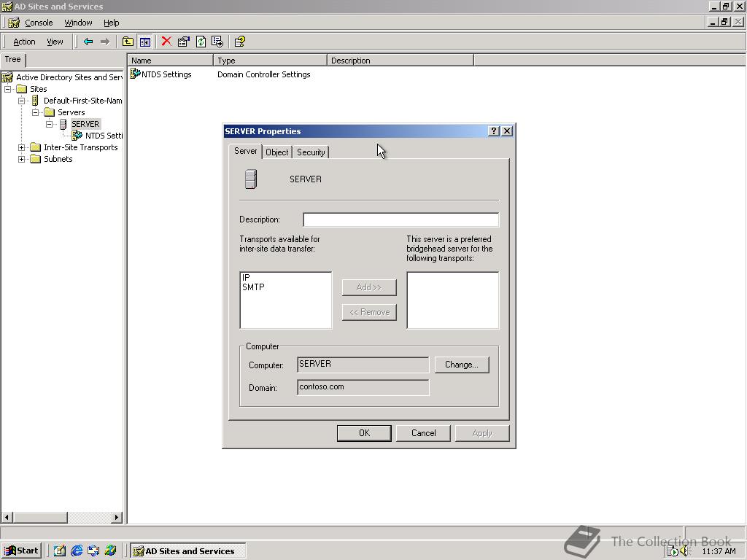
Task: Click the Description column header
Action: 400,61
